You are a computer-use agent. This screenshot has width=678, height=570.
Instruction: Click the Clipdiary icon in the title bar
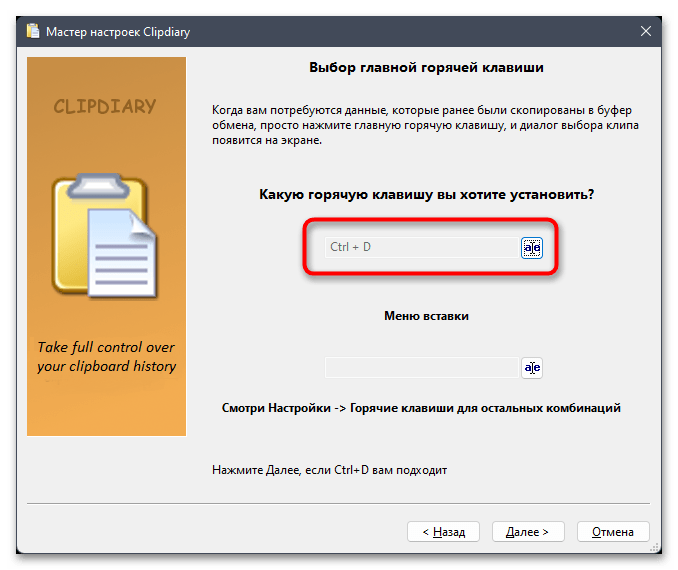pyautogui.click(x=33, y=31)
